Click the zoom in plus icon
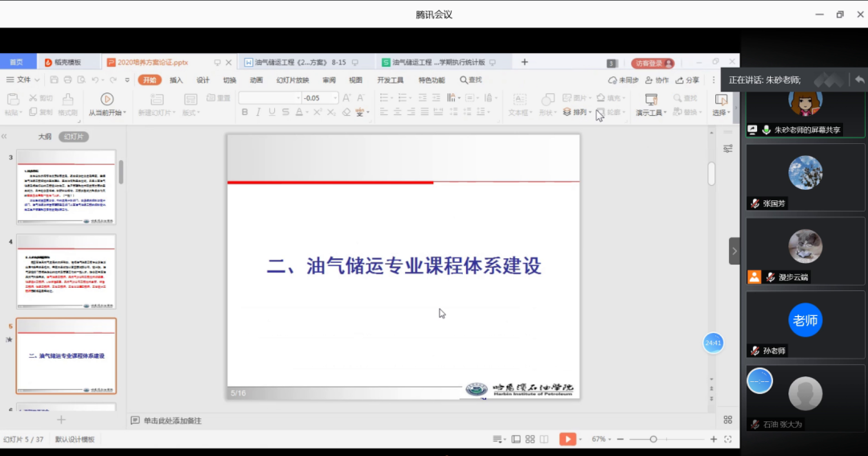This screenshot has width=868, height=456. (714, 439)
